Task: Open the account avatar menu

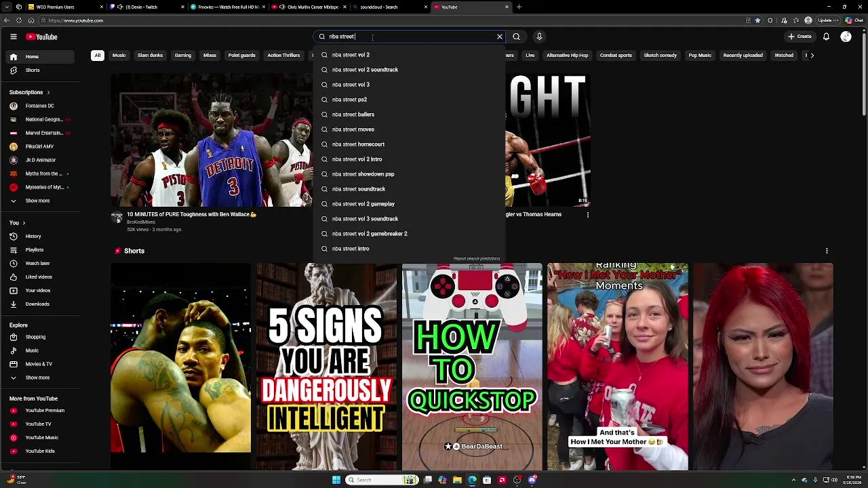Action: (x=846, y=37)
